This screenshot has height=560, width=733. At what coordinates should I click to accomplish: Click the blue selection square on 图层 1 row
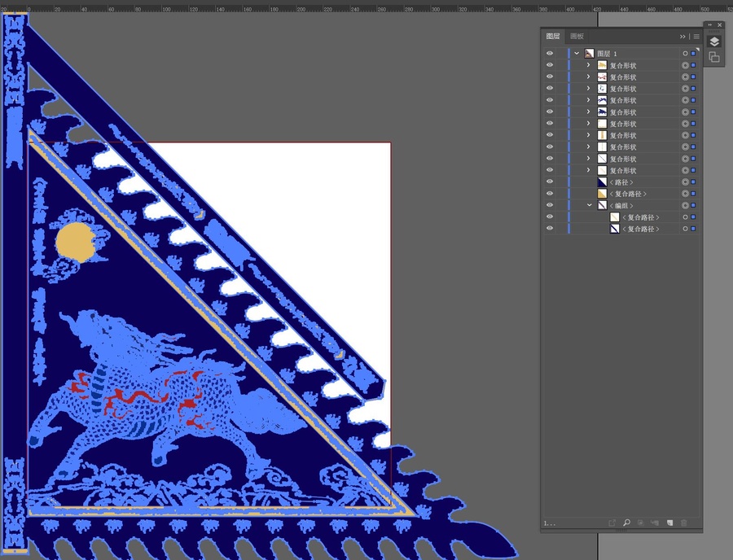(x=693, y=54)
